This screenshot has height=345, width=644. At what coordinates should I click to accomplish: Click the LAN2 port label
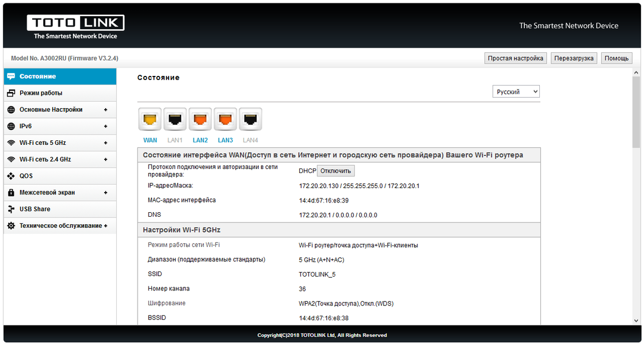tap(200, 140)
